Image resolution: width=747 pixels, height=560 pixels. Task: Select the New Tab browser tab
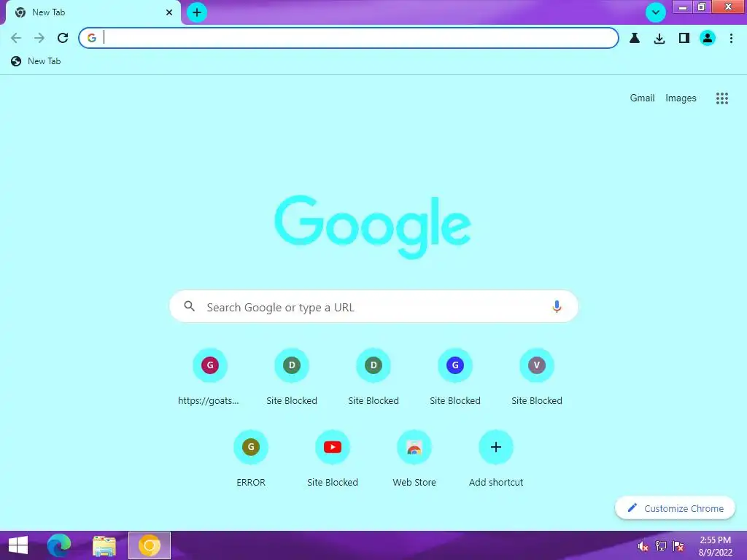coord(93,12)
